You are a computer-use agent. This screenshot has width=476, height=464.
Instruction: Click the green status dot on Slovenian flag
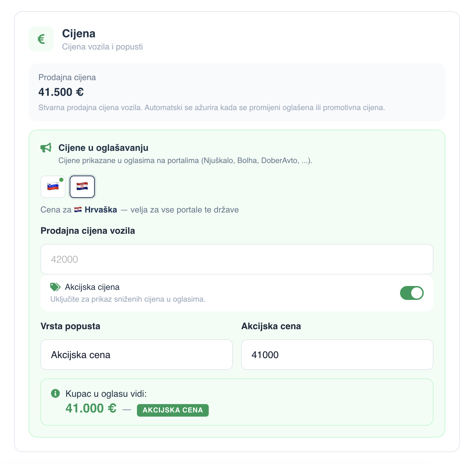coord(61,180)
